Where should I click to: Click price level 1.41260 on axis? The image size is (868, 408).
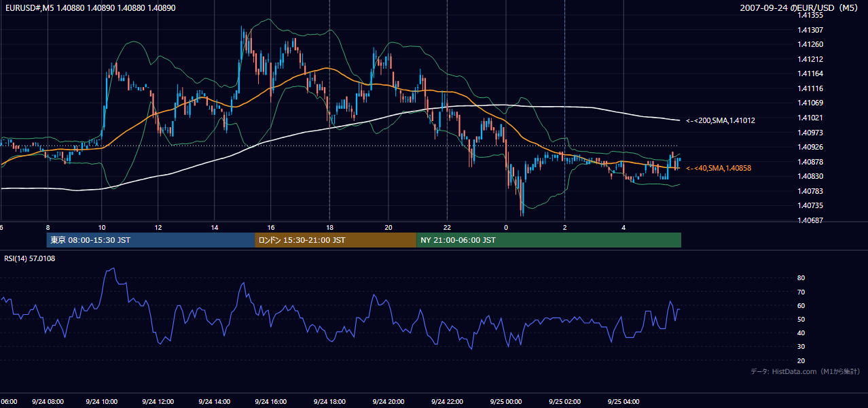click(810, 44)
